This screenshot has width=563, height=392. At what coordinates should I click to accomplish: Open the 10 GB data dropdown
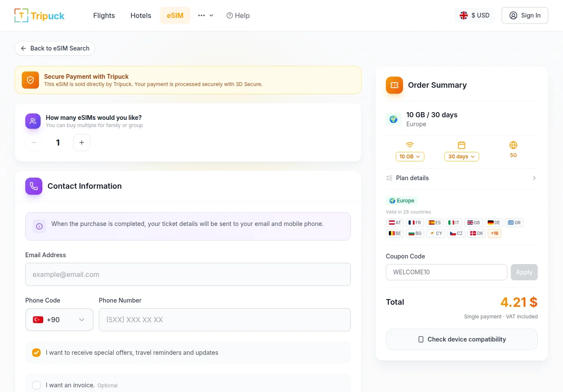coord(410,157)
